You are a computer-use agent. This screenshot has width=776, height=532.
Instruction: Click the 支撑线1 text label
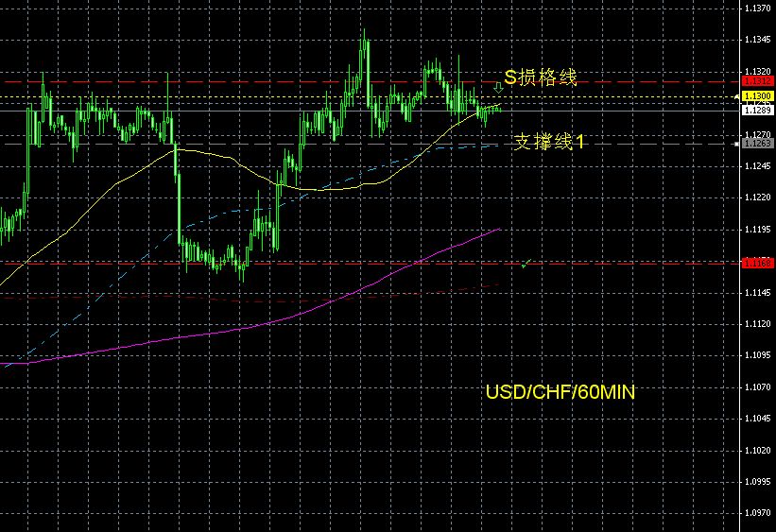(549, 142)
